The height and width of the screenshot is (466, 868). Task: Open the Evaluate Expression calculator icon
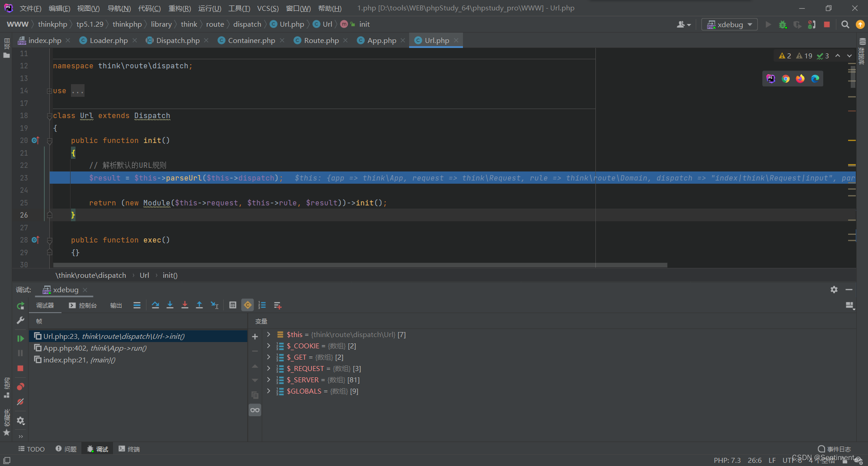(233, 305)
